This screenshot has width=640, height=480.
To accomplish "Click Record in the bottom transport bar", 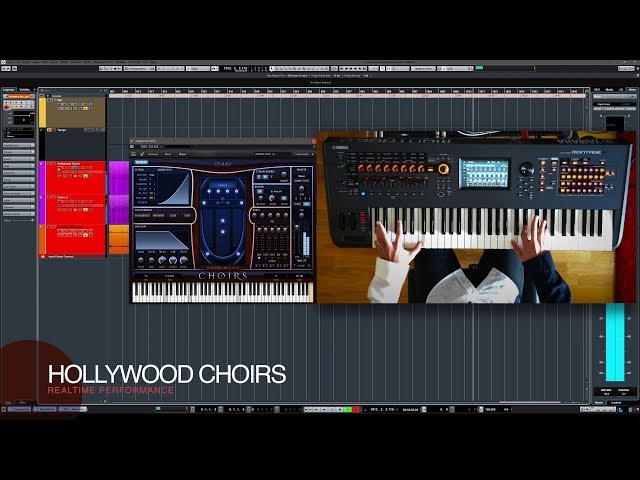I will click(356, 409).
